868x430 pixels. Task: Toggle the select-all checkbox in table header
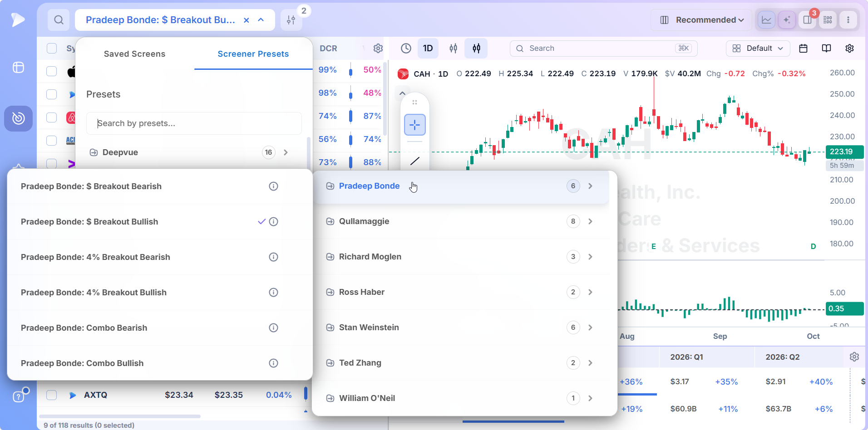tap(52, 49)
